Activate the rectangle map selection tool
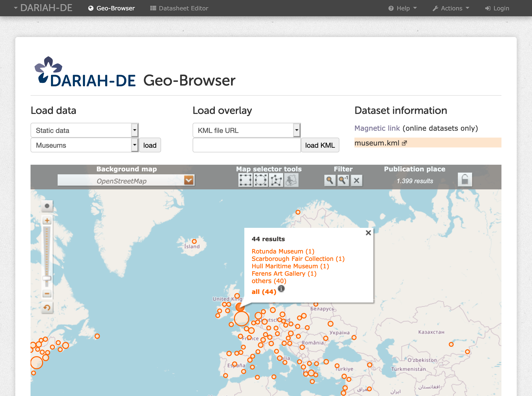The height and width of the screenshot is (396, 532). click(x=246, y=180)
